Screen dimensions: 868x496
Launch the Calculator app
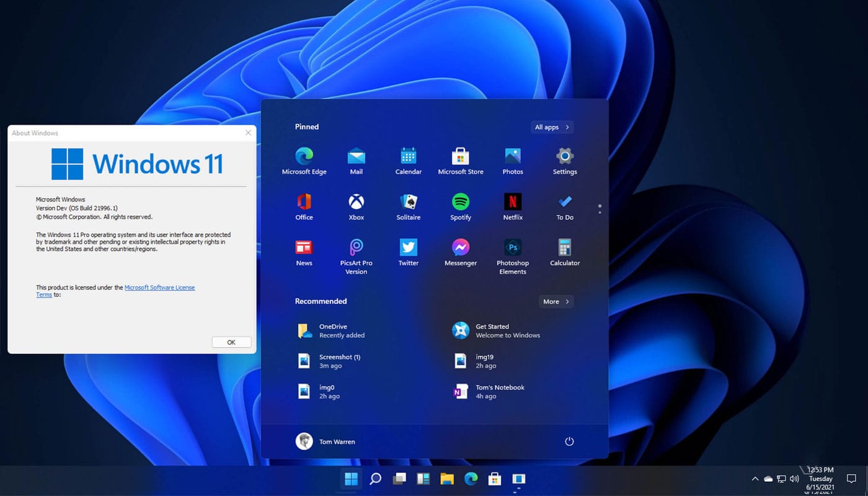tap(565, 252)
